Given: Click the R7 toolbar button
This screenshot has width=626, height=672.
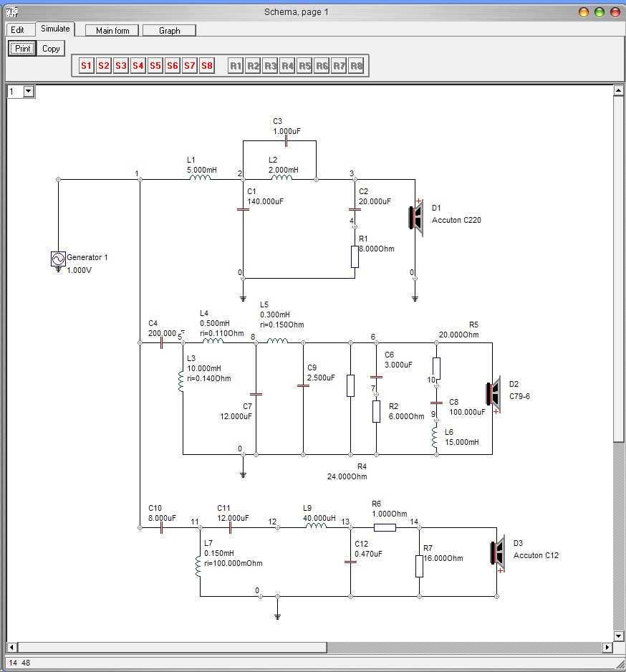Looking at the screenshot, I should pos(339,66).
